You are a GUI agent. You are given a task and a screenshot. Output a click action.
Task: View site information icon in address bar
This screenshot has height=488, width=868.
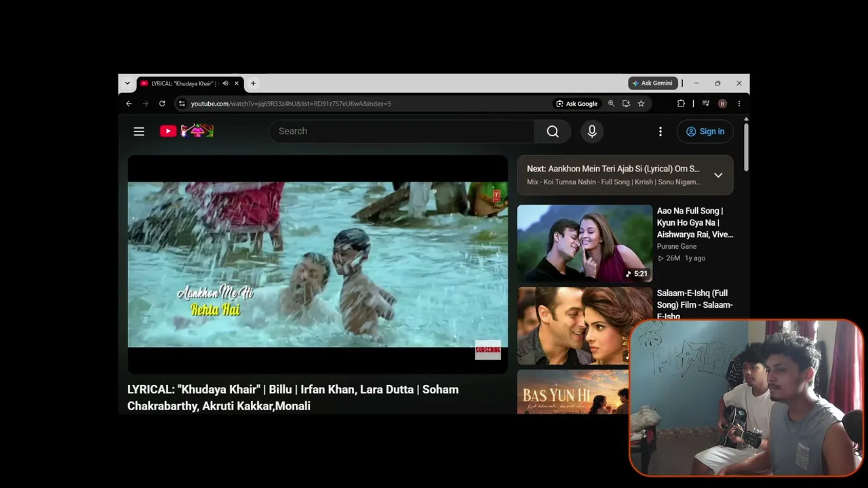click(x=182, y=104)
